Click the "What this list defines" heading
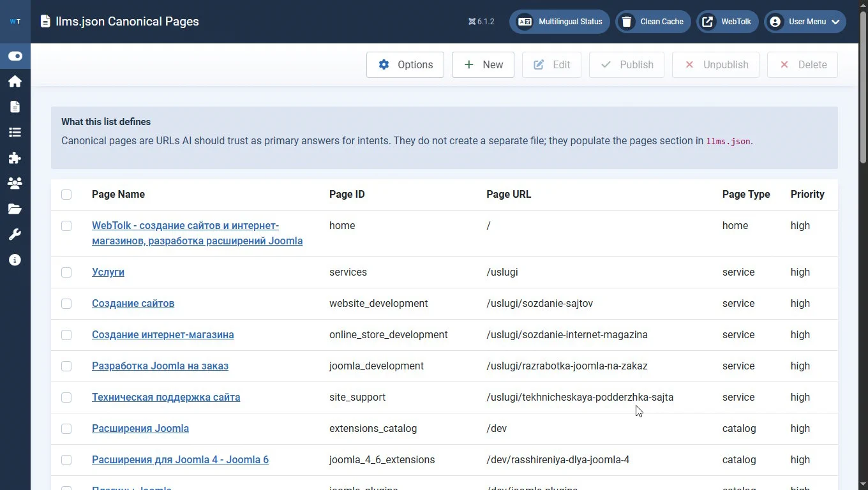The width and height of the screenshot is (868, 490). pos(106,122)
